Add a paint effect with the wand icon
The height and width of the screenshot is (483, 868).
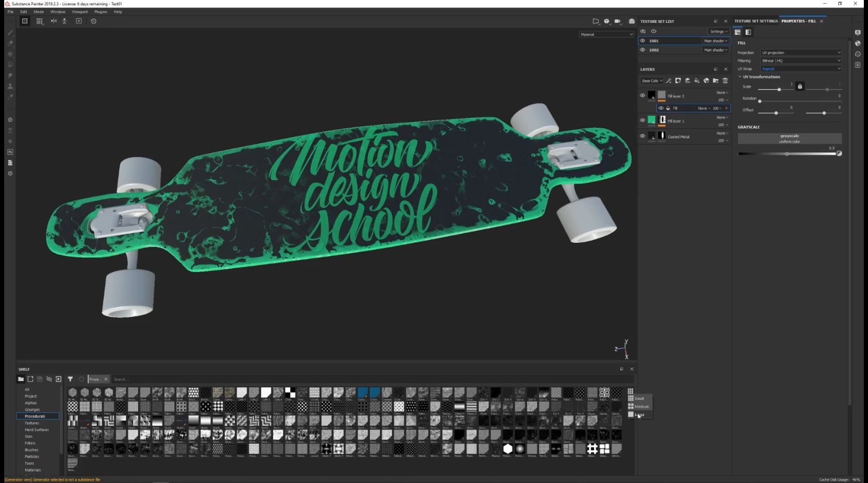(x=669, y=81)
